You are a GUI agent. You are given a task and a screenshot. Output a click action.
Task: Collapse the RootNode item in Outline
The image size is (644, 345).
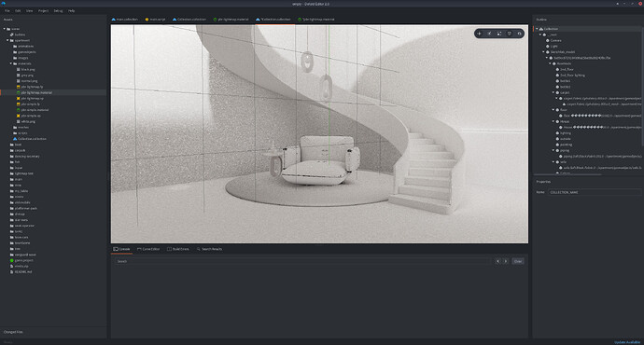pyautogui.click(x=550, y=63)
